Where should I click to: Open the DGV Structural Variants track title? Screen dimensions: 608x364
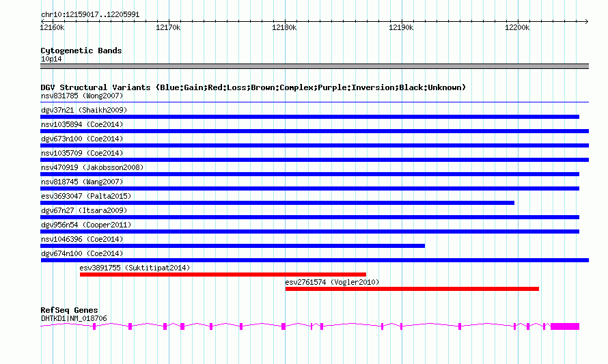pyautogui.click(x=253, y=87)
